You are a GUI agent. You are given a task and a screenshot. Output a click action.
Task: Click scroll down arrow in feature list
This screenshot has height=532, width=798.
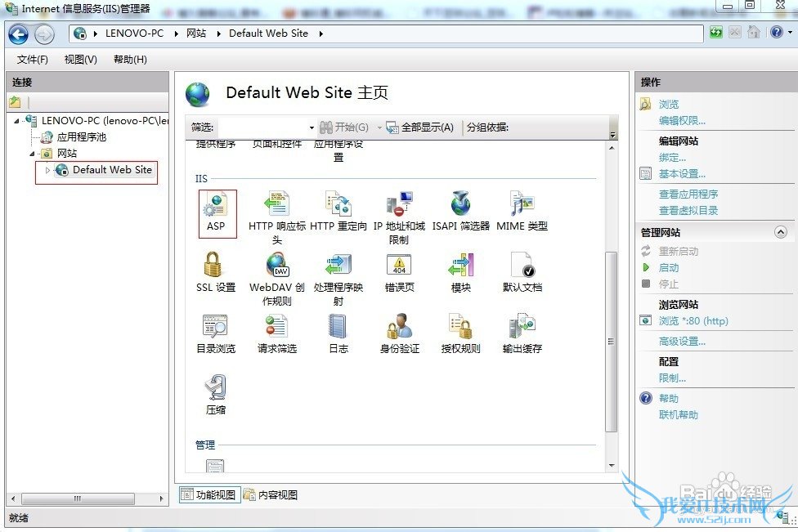612,465
